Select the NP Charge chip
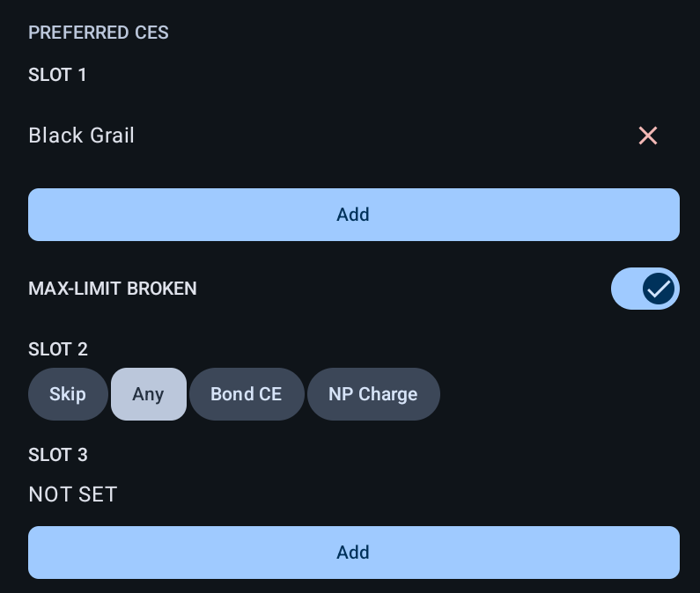The height and width of the screenshot is (593, 700). coord(372,394)
